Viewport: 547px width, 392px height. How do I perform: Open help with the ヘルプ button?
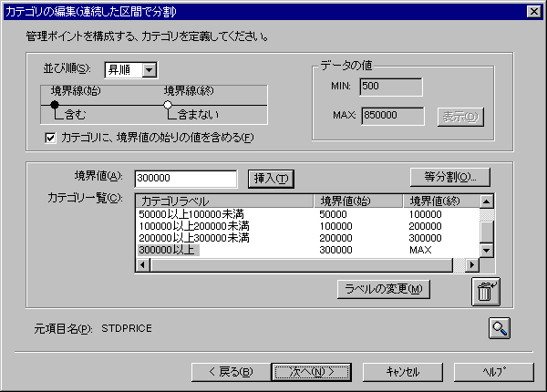click(493, 372)
